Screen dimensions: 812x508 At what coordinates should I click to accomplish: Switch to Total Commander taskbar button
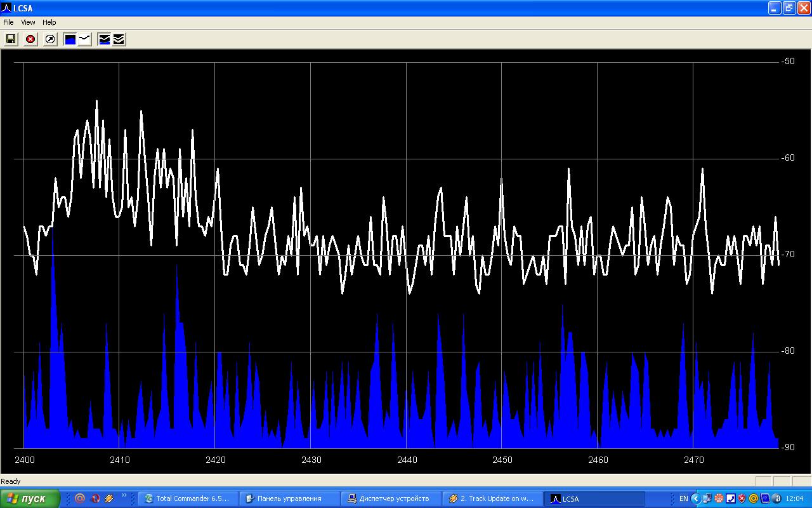click(188, 498)
